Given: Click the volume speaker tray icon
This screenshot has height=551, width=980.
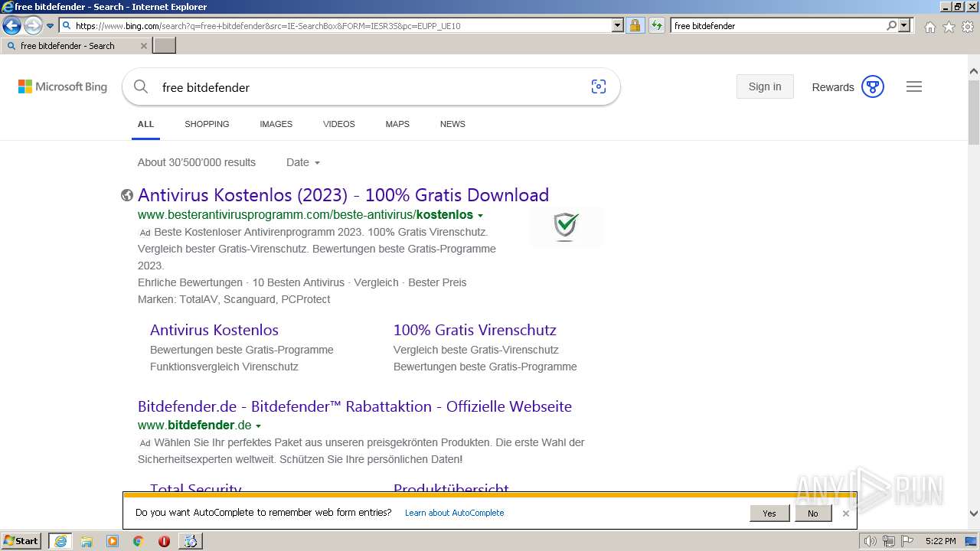Looking at the screenshot, I should coord(870,541).
